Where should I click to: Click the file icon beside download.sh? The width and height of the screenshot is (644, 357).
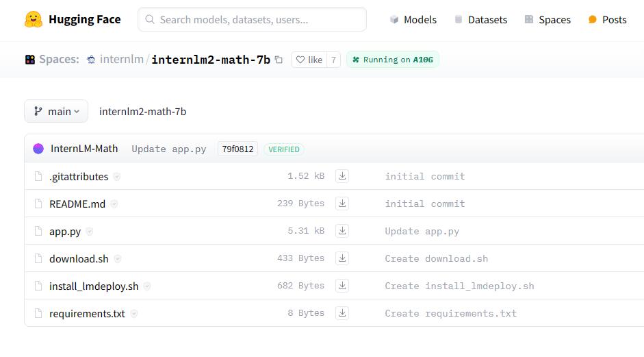coord(38,258)
